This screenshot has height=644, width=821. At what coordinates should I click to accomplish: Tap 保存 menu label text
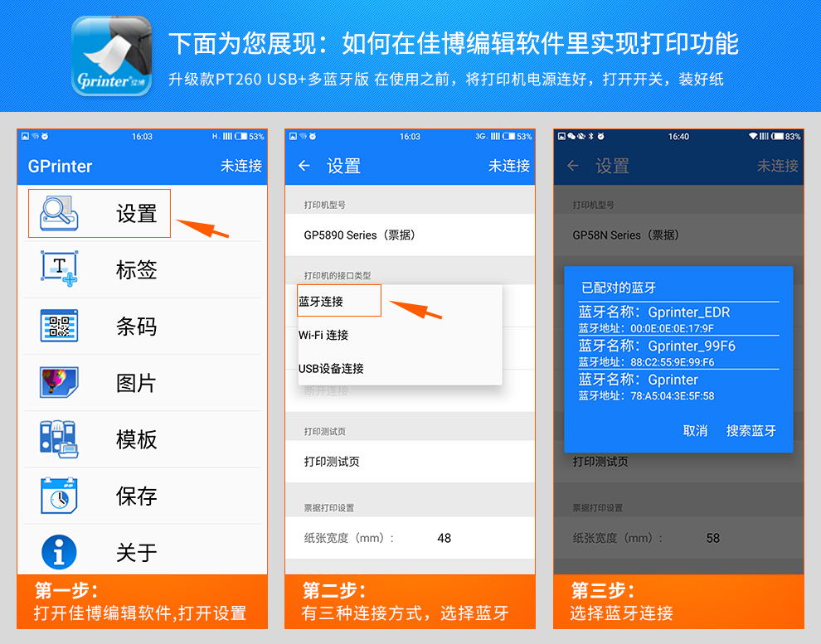pos(136,496)
